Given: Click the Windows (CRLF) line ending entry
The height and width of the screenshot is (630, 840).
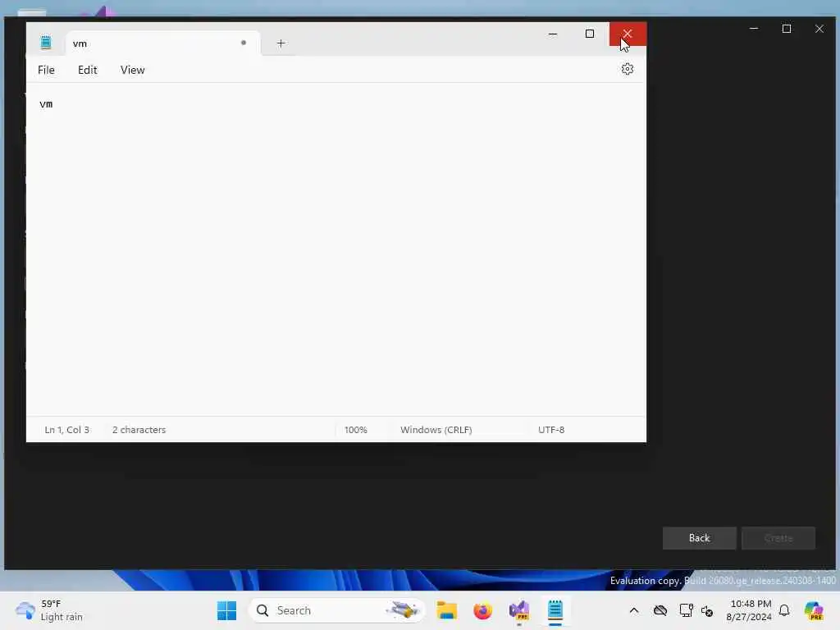Looking at the screenshot, I should pos(436,430).
